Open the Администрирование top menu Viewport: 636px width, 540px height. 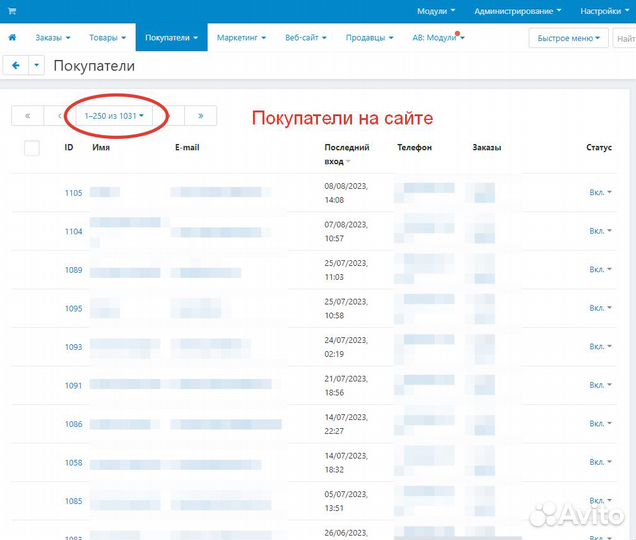(518, 11)
